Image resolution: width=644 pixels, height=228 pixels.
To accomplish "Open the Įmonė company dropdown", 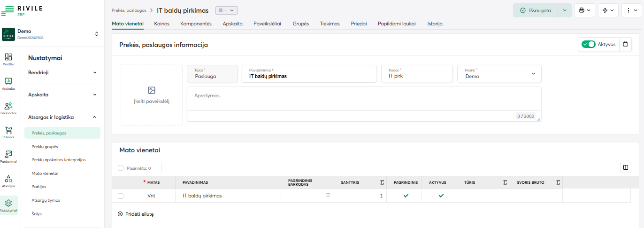I will [499, 73].
